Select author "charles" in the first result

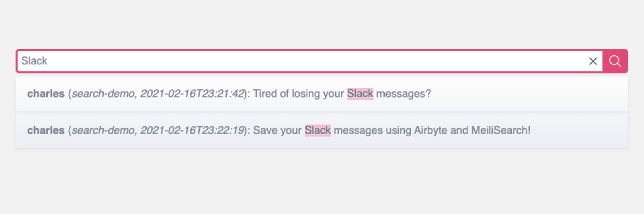click(46, 94)
